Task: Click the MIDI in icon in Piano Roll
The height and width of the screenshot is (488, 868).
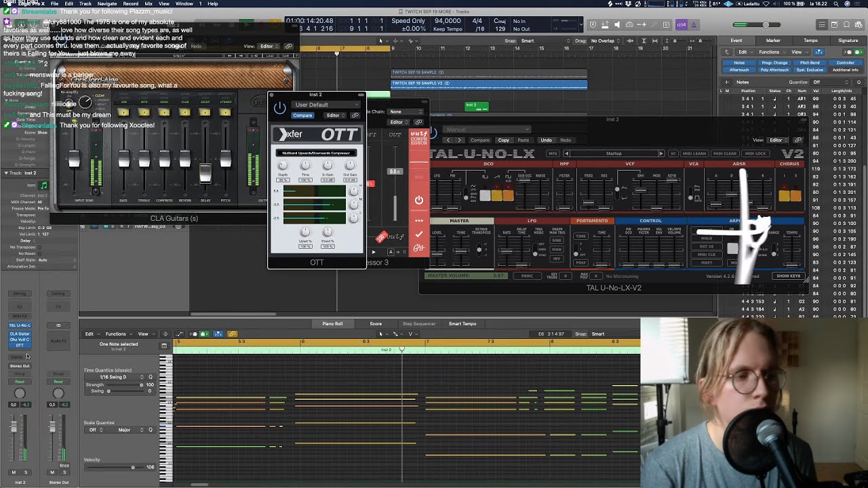Action: point(195,334)
